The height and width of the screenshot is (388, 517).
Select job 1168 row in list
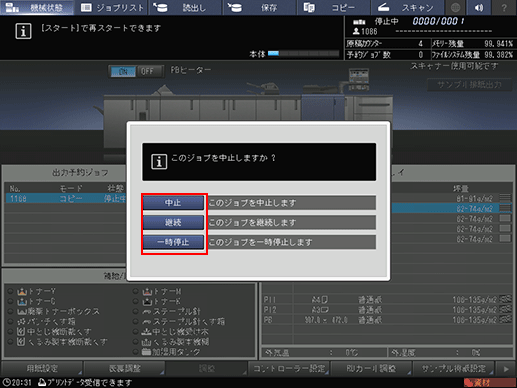pos(66,199)
